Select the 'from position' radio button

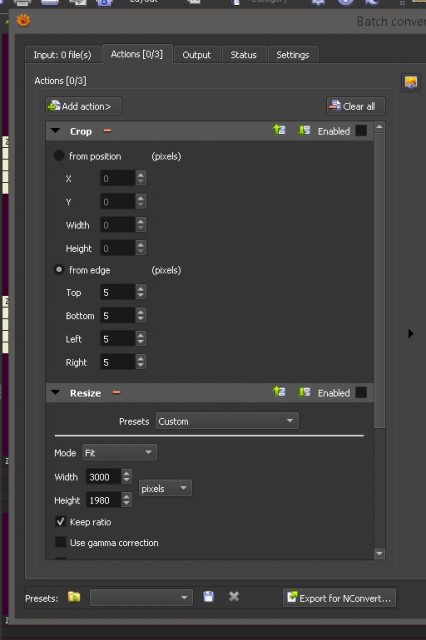(59, 156)
